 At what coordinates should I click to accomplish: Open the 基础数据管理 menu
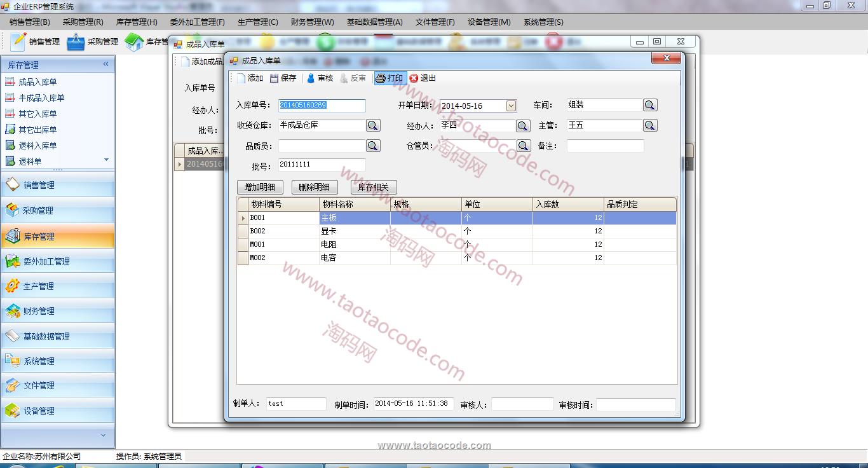[375, 22]
